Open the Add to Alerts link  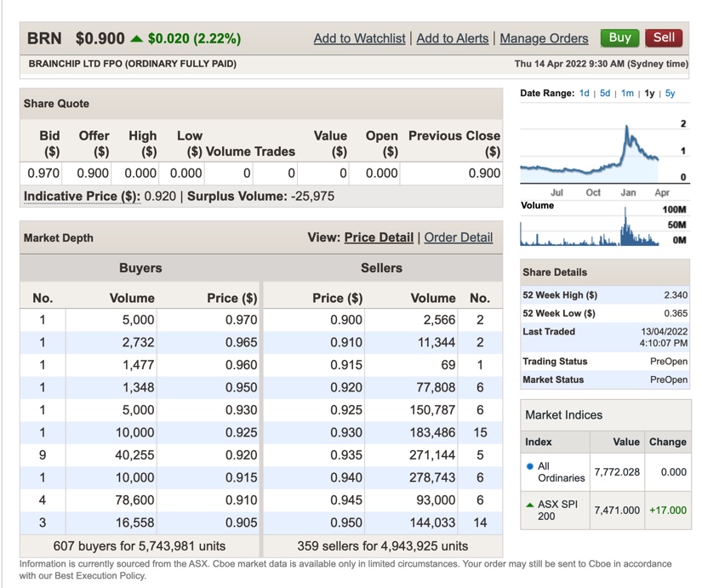pos(452,38)
